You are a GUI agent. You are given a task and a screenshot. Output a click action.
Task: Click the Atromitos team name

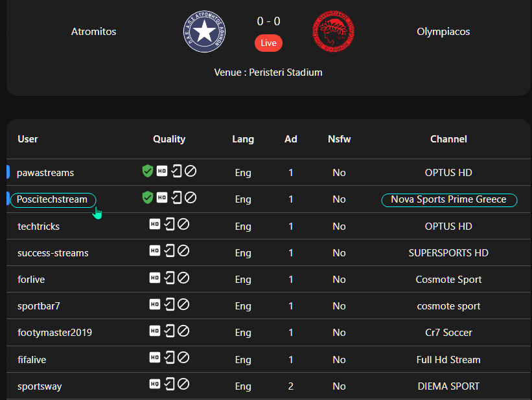(94, 32)
